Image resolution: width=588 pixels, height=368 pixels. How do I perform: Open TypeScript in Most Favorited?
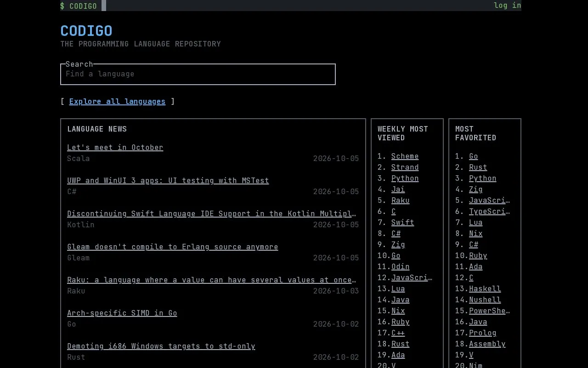489,212
